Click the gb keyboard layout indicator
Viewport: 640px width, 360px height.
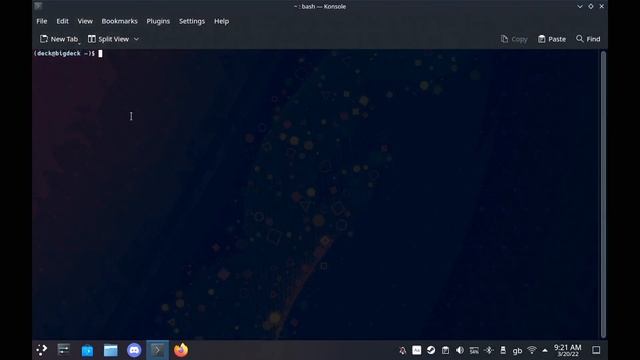[517, 351]
